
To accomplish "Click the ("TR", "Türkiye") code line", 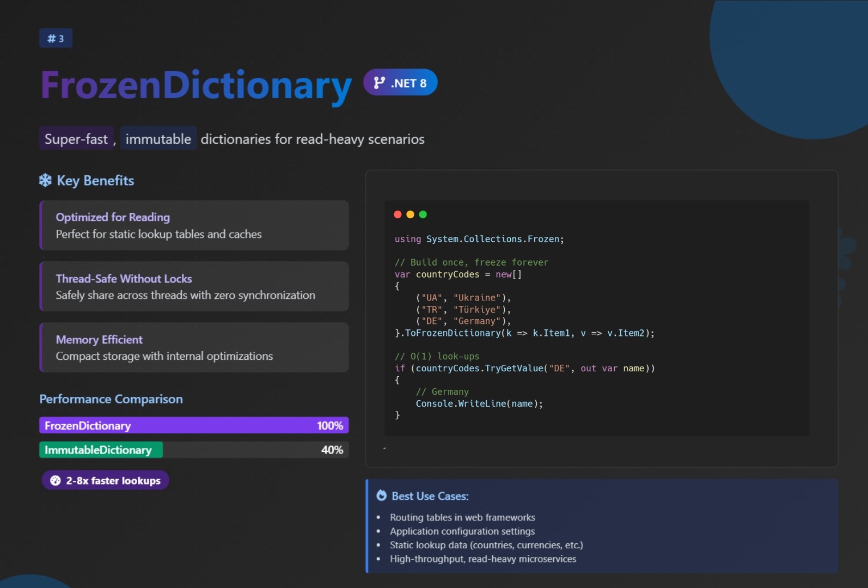I will [463, 310].
